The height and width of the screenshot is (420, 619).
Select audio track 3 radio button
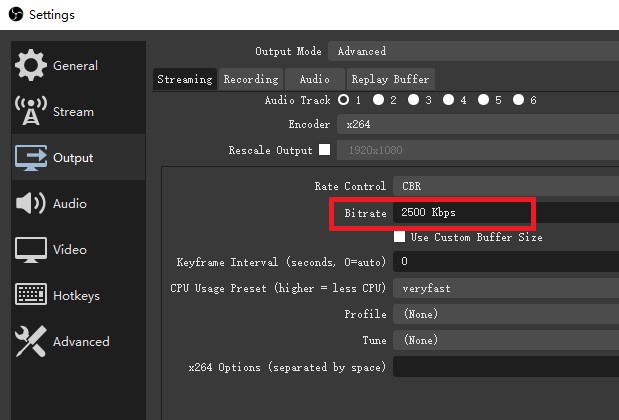[413, 100]
